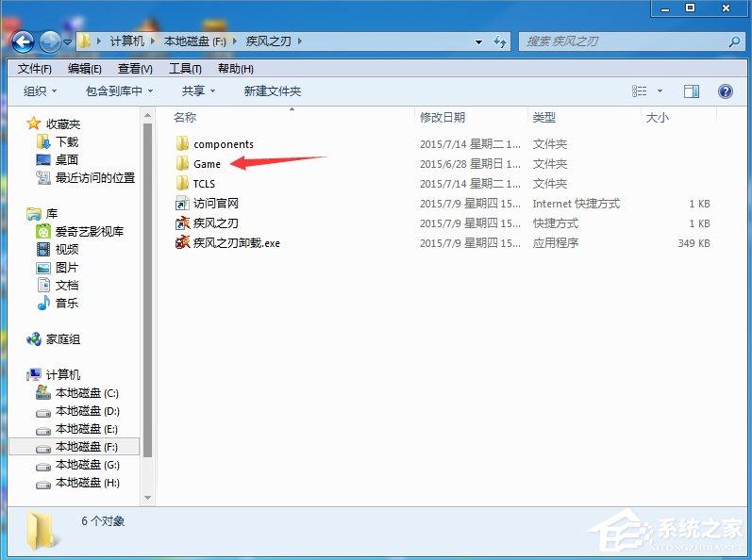Select 本地磁盘 (D:) drive
The width and height of the screenshot is (752, 560).
pos(88,411)
